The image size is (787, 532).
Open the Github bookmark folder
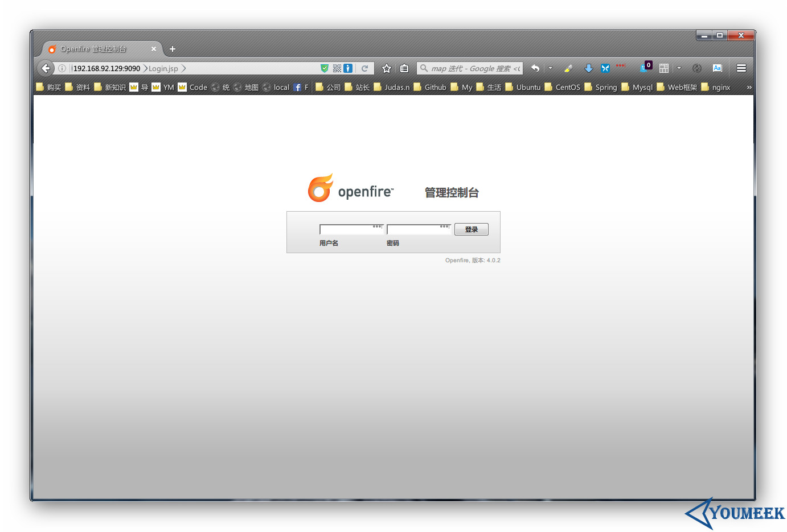tap(430, 87)
